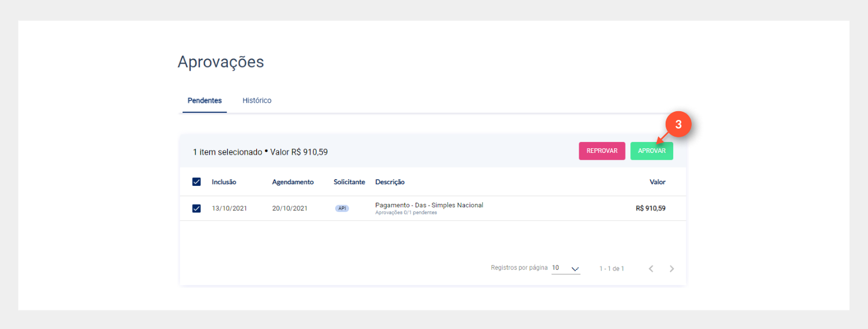Open the Pagamento - Das - Simples Nacional entry
This screenshot has height=329, width=868.
(429, 205)
